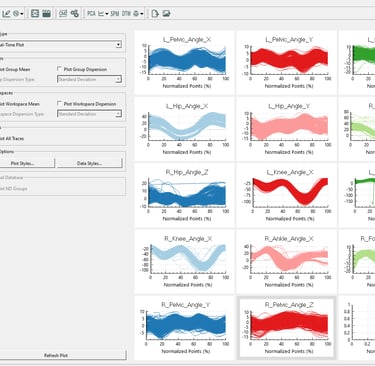Click the fit-to-frame square toolbar icon

click(35, 14)
